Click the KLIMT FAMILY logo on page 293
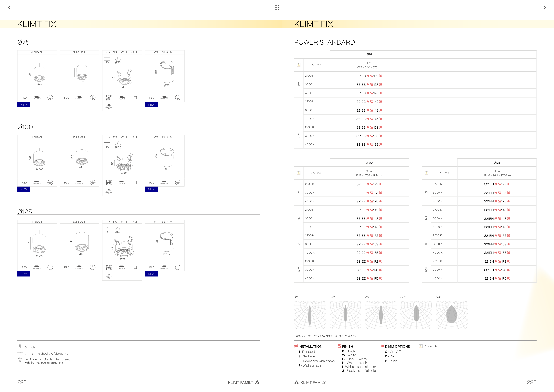The image size is (554, 392). 296,382
